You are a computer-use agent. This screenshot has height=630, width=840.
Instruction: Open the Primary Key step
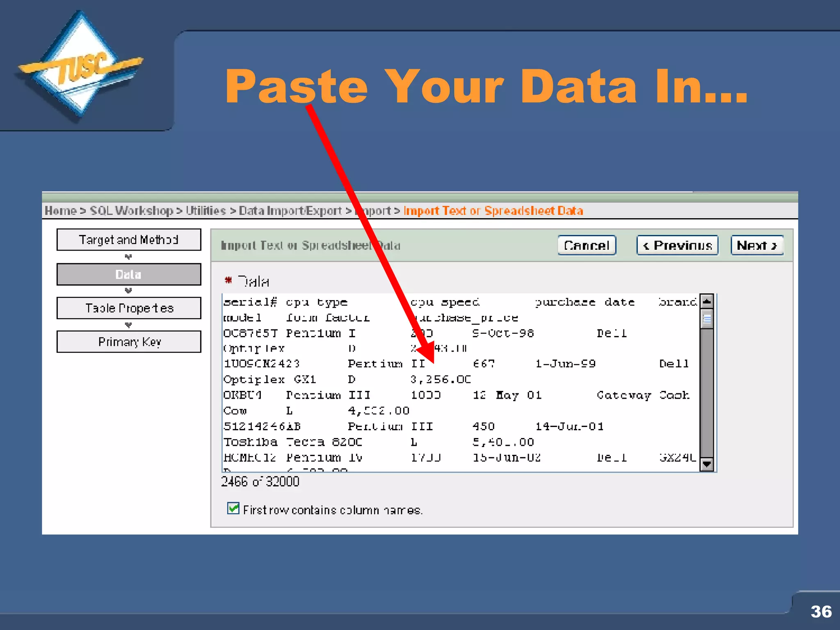pos(129,342)
